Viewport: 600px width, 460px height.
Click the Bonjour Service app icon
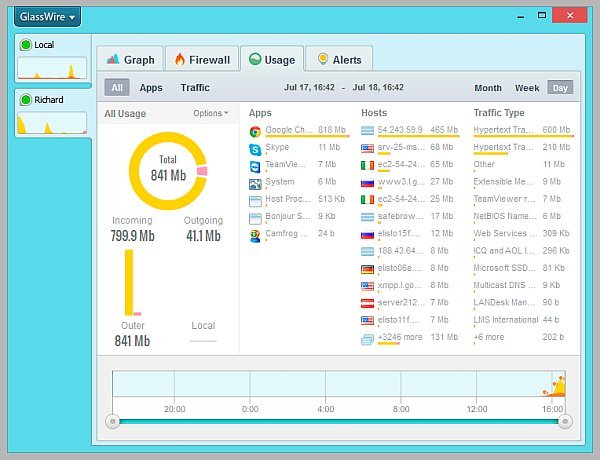click(x=255, y=218)
